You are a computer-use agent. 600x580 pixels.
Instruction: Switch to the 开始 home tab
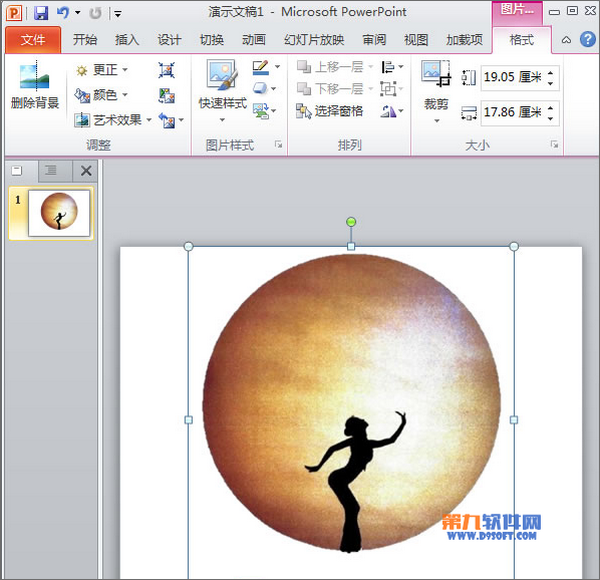coord(85,40)
